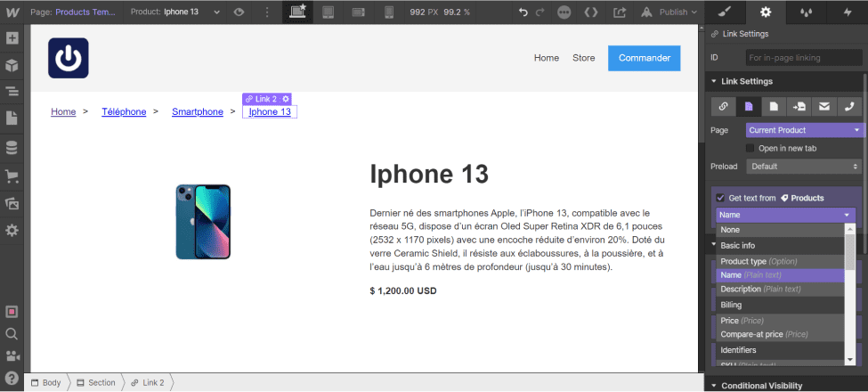Click the Home nav link
Viewport: 868px width, 392px height.
[x=547, y=58]
